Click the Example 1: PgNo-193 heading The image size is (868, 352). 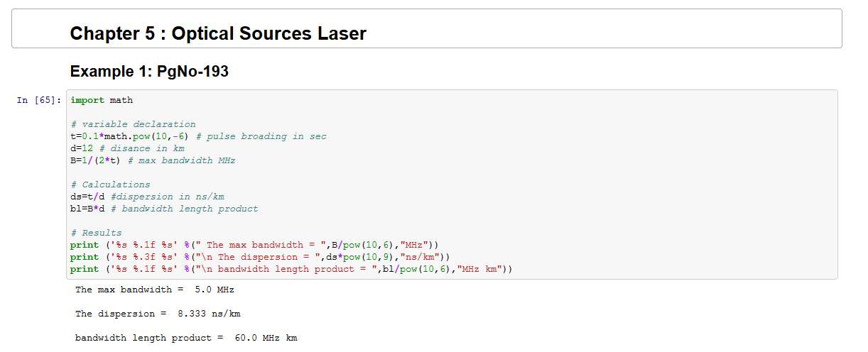[149, 72]
